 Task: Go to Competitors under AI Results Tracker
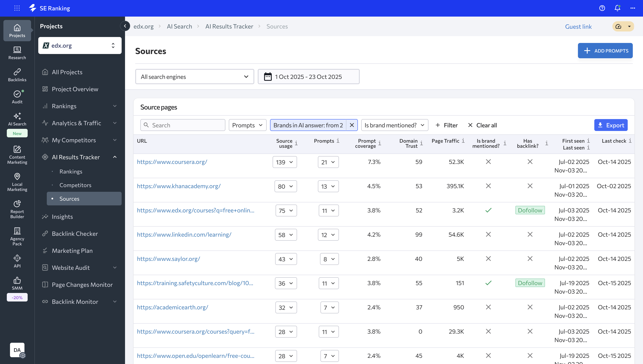point(75,185)
